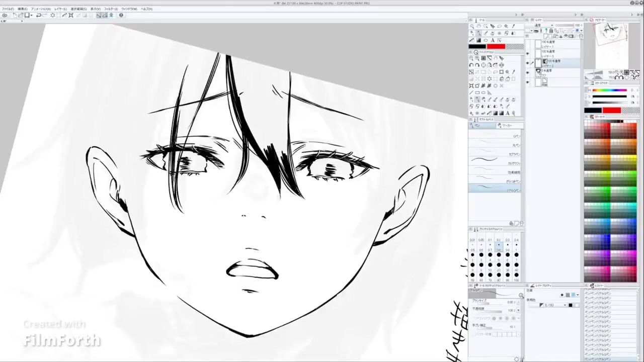Image resolution: width=644 pixels, height=362 pixels.
Task: Toggle visibility of the active レイヤー2
Action: [528, 63]
